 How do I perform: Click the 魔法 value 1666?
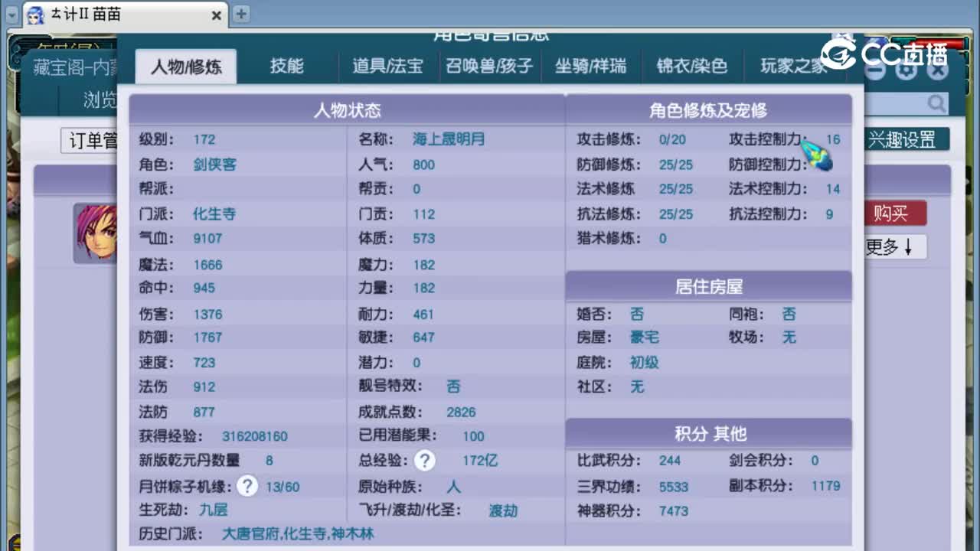tap(207, 265)
